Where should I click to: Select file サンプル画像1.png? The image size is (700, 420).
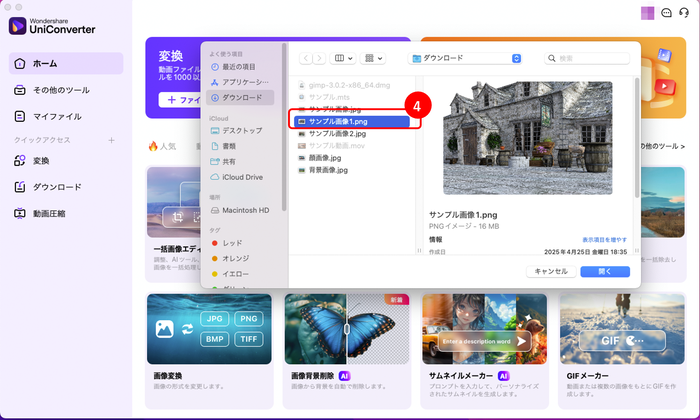tap(352, 121)
